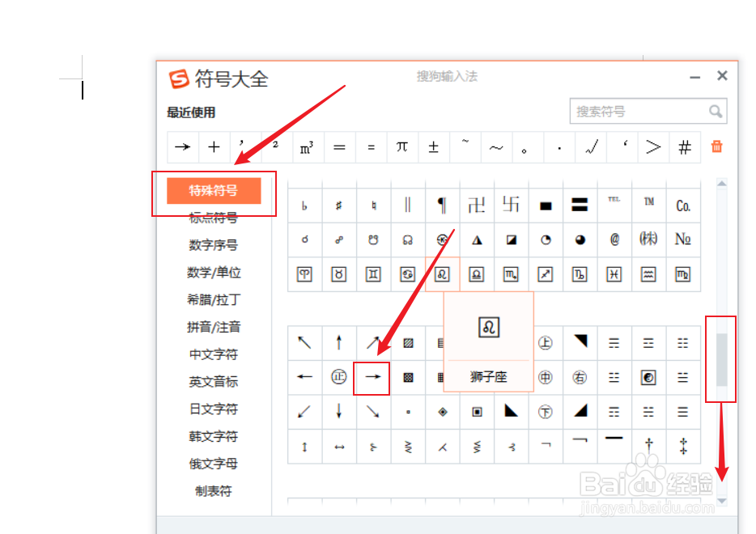The image size is (756, 534).
Task: Insert the recent > symbol
Action: [653, 147]
